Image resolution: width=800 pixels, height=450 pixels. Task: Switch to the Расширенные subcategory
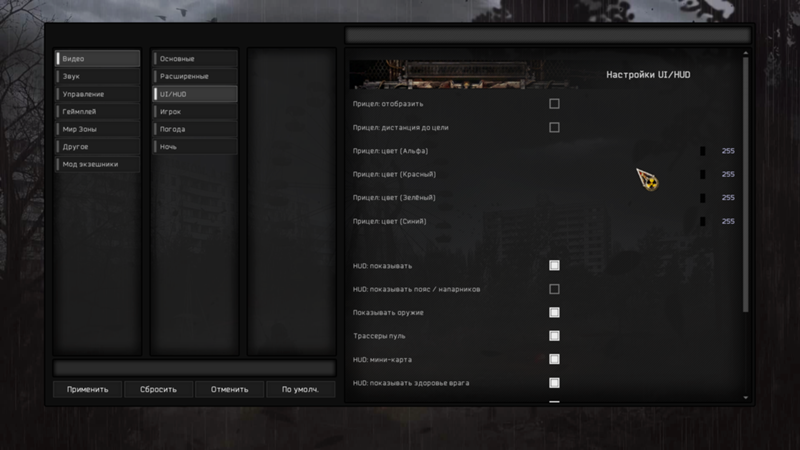(194, 76)
